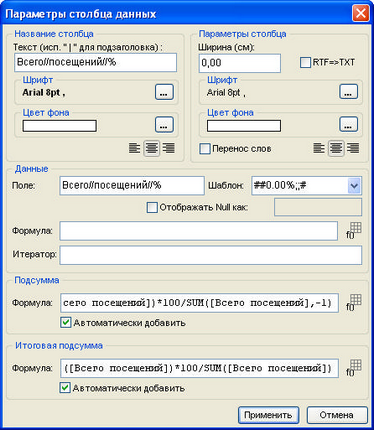Click the Поле input field
The width and height of the screenshot is (374, 430).
132,186
